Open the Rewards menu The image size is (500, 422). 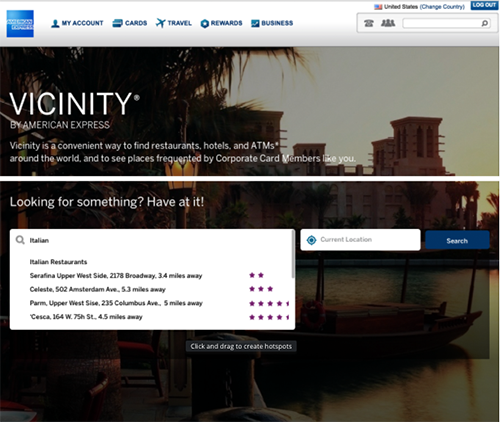(x=221, y=23)
